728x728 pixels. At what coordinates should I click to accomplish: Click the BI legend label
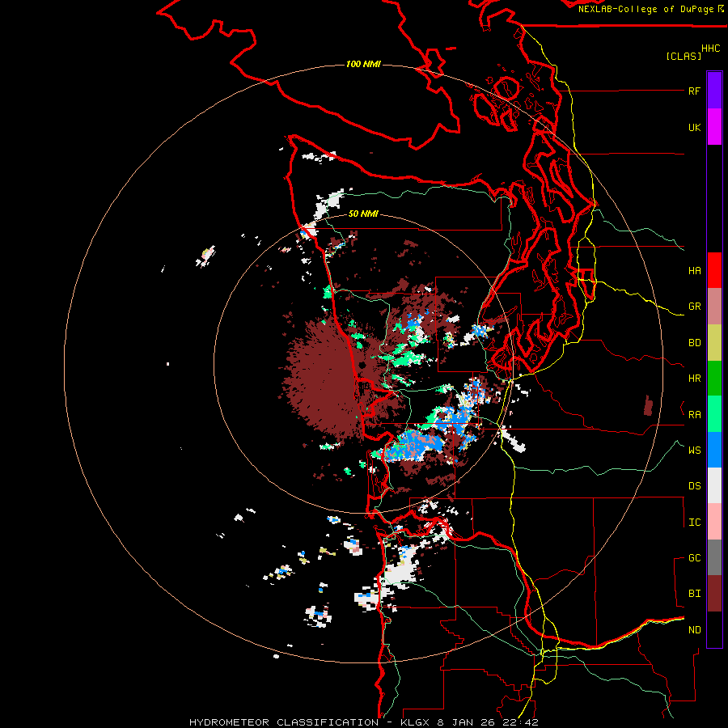(x=694, y=594)
